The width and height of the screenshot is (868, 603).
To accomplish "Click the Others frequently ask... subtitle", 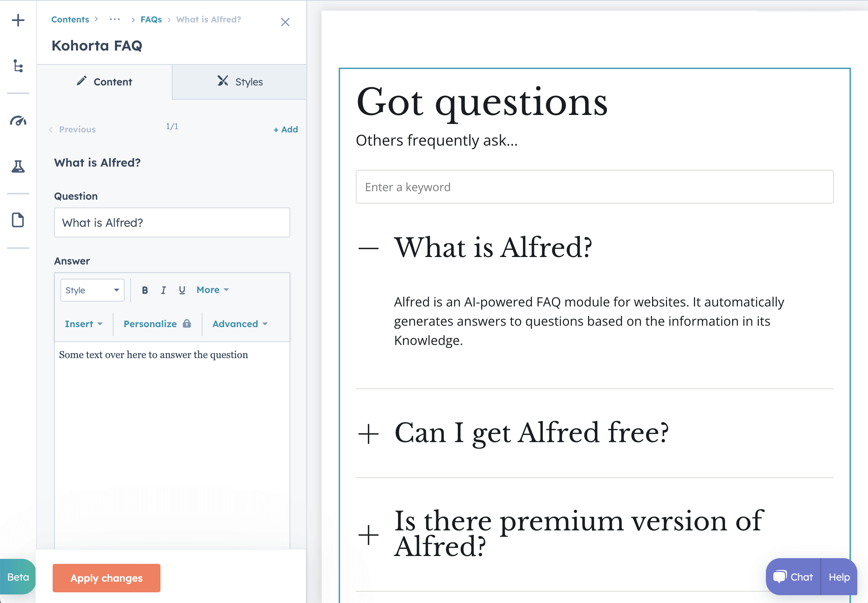I will click(x=437, y=141).
